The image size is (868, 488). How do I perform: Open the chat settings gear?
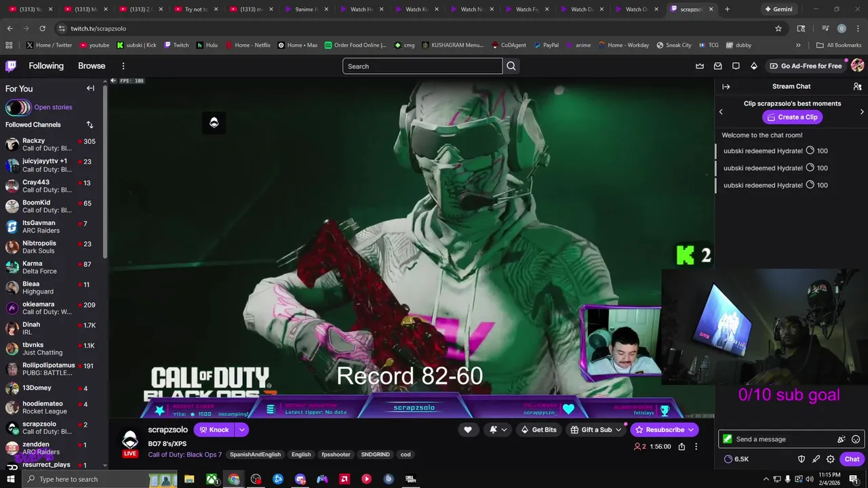click(830, 459)
